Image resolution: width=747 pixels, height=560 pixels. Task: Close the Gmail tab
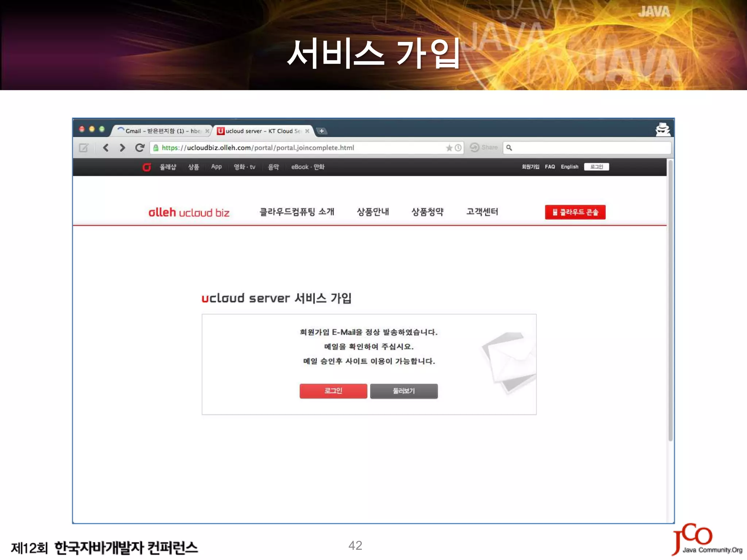click(x=207, y=131)
